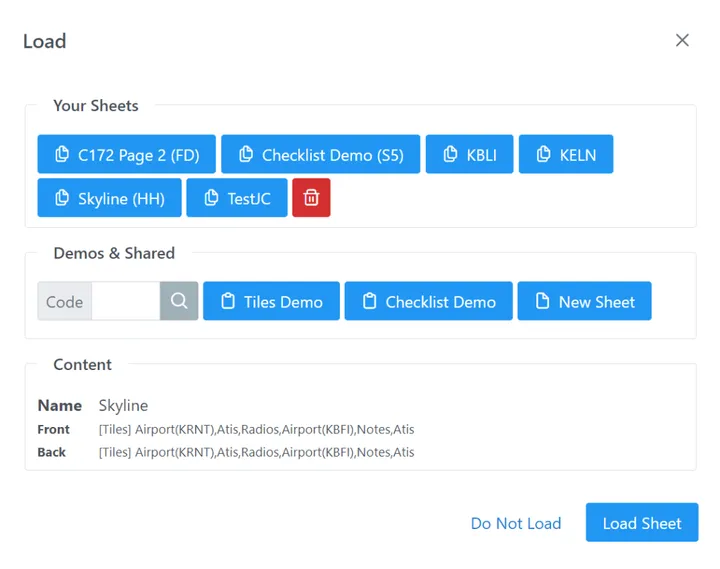This screenshot has width=720, height=569.
Task: Click the copy icon on KBLI button
Action: (x=450, y=155)
